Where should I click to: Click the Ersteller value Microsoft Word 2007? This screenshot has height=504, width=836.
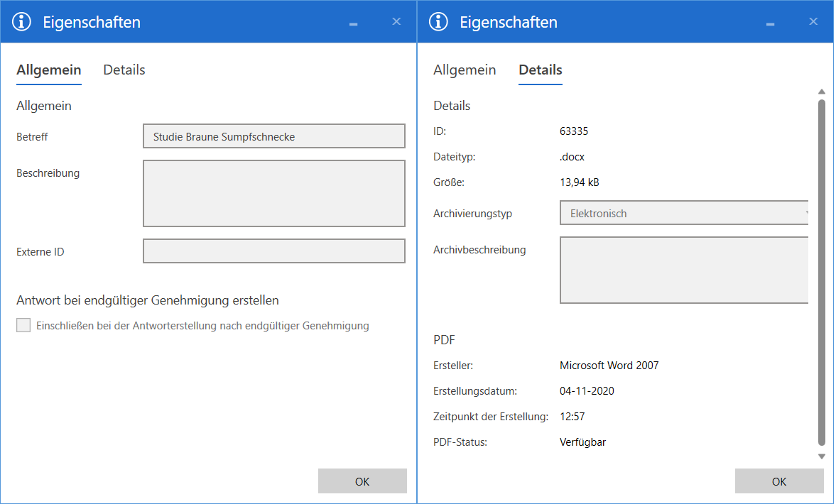pyautogui.click(x=609, y=366)
